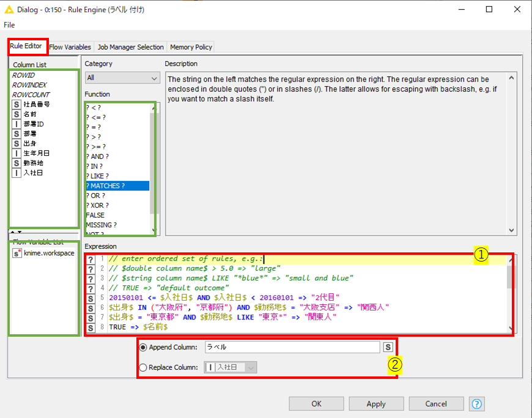532x418 pixels.
Task: Click the S marker on expression line 5
Action: coord(91,298)
